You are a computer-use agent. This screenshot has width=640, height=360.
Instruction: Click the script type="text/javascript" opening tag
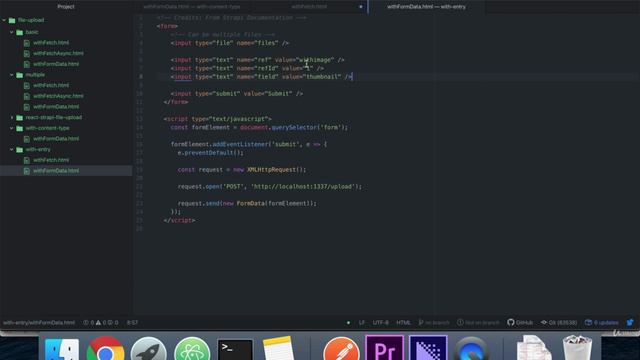coord(218,119)
